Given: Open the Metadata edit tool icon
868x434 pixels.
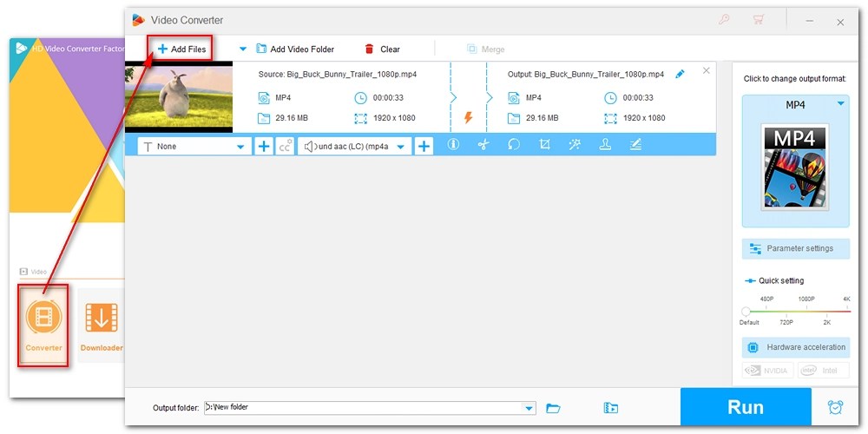Looking at the screenshot, I should pos(635,144).
